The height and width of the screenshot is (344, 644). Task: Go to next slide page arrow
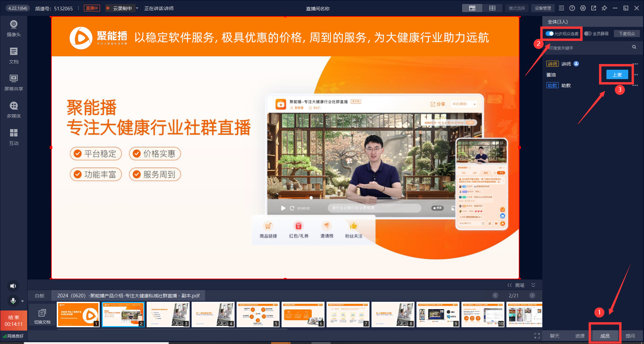coord(532,295)
